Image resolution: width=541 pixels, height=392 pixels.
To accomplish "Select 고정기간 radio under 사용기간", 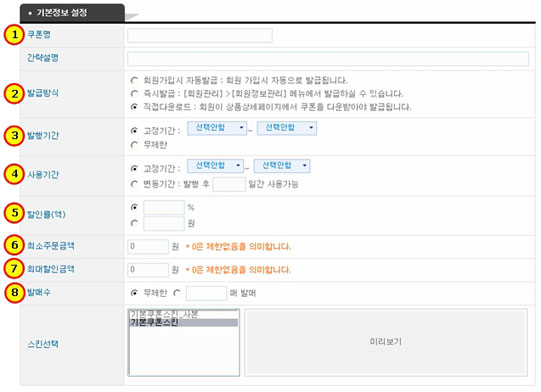I will (134, 169).
